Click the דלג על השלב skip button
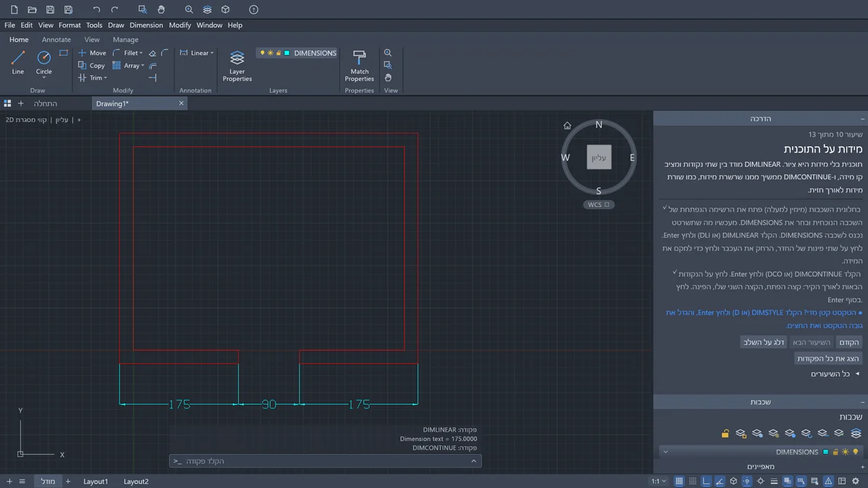The width and height of the screenshot is (868, 488). pos(762,342)
